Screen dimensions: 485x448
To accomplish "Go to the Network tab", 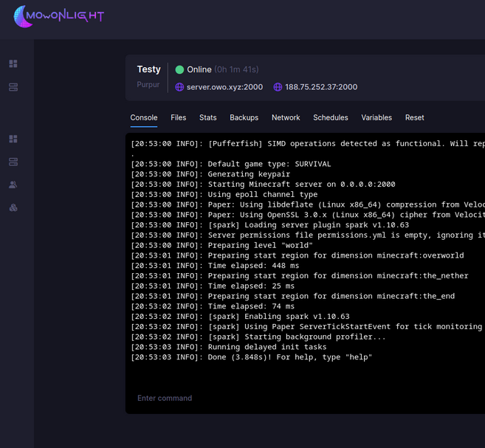I will coord(286,117).
